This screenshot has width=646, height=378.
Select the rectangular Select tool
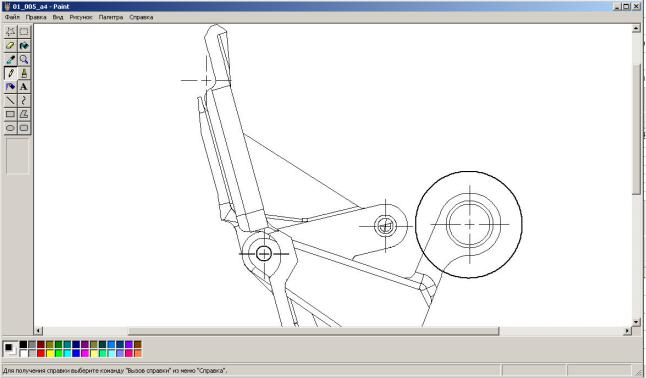24,32
